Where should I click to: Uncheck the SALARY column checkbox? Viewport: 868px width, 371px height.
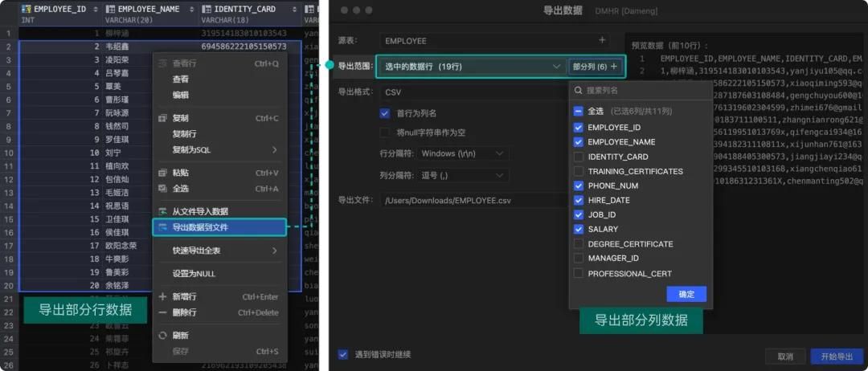coord(578,229)
